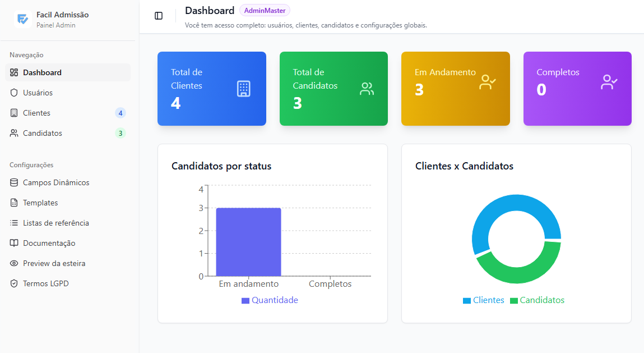This screenshot has width=644, height=353.
Task: Hide the Clientes series via donut legend
Action: [x=483, y=300]
